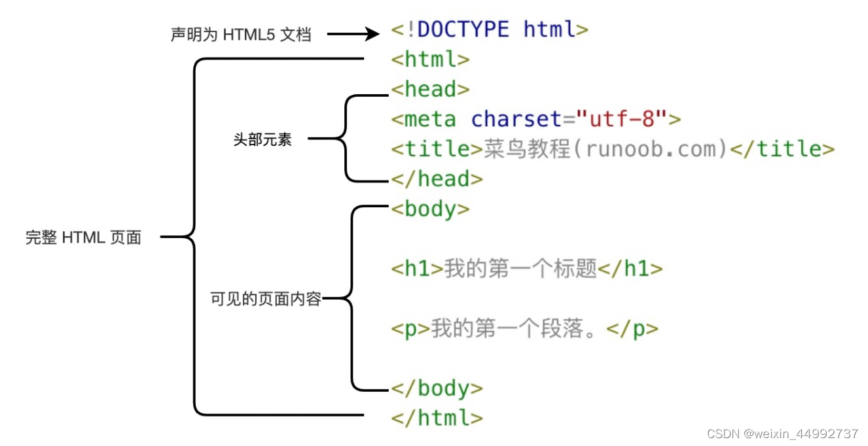Click the <body> opening tag
Image resolution: width=868 pixels, height=446 pixels.
point(429,209)
